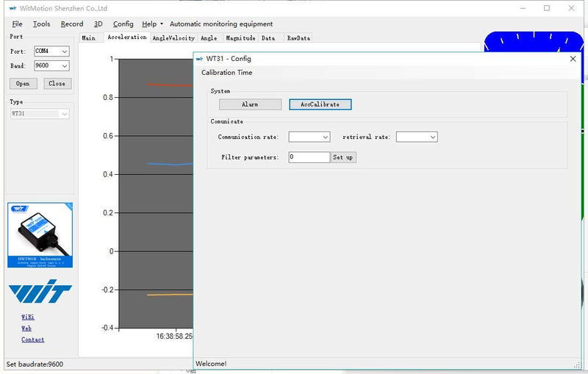Click the Open port button
Image resolution: width=588 pixels, height=374 pixels.
(24, 84)
